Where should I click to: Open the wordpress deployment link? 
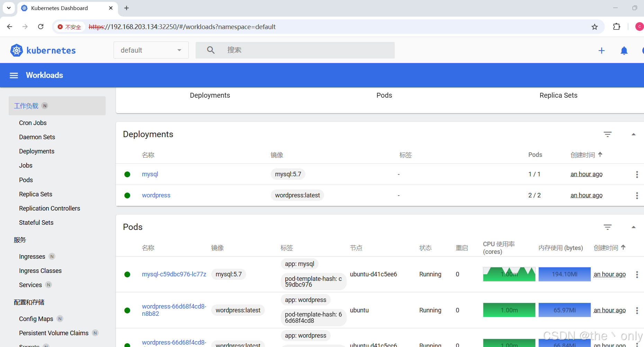156,195
